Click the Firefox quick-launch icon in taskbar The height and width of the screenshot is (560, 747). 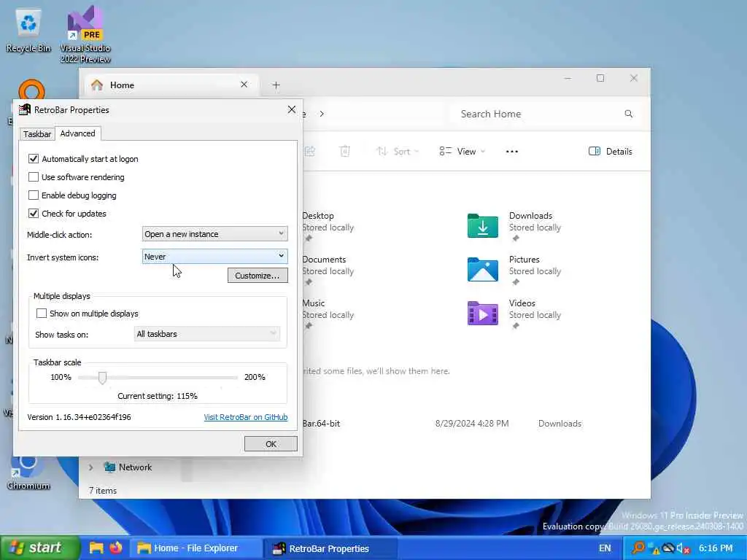coord(116,548)
